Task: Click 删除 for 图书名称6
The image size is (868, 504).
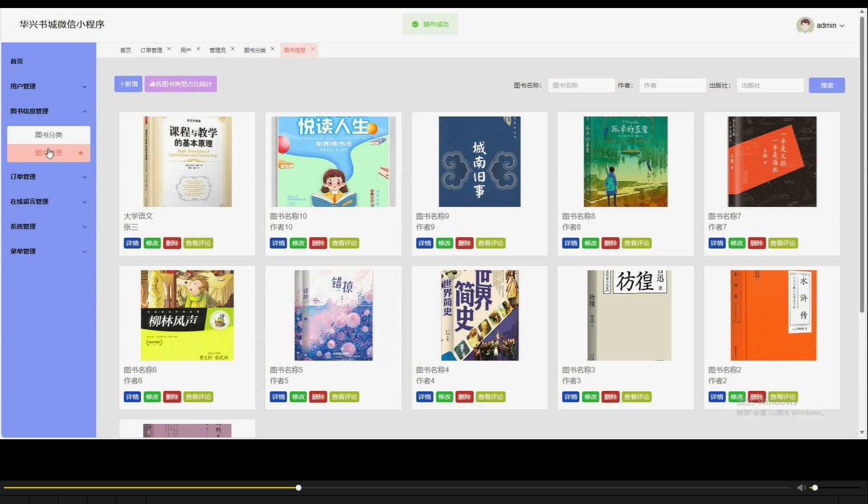Action: [172, 397]
